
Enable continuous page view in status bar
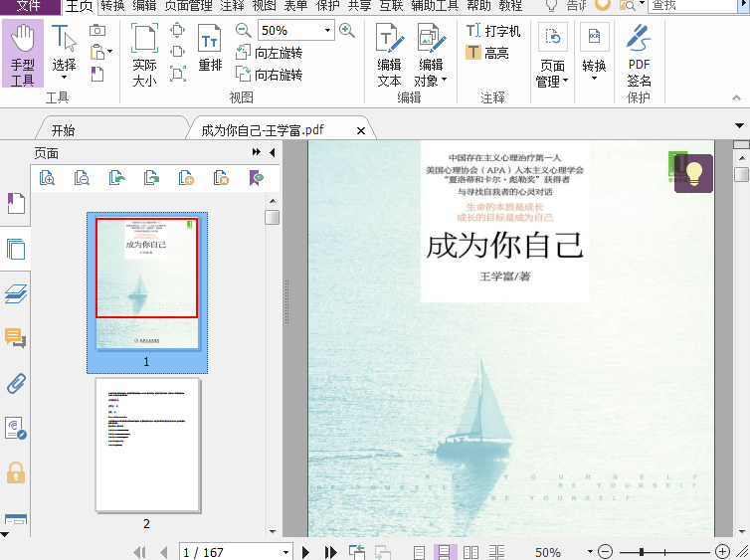tap(446, 552)
